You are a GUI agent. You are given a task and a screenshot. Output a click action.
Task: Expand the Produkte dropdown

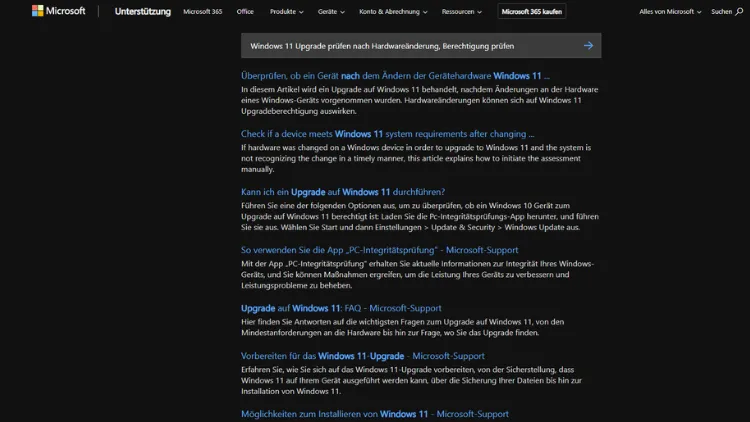(x=287, y=11)
